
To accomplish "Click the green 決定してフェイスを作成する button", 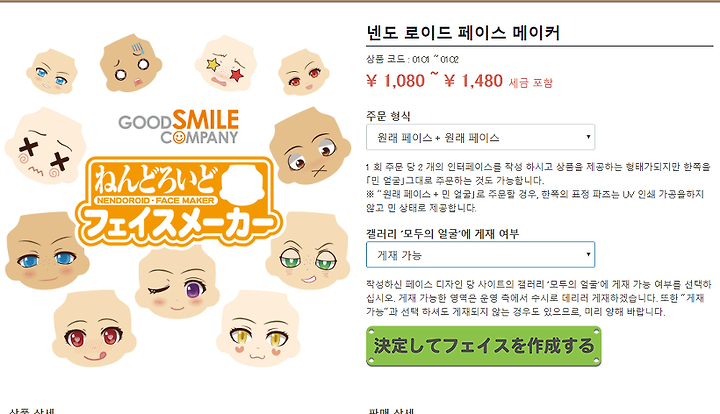I will [x=484, y=346].
